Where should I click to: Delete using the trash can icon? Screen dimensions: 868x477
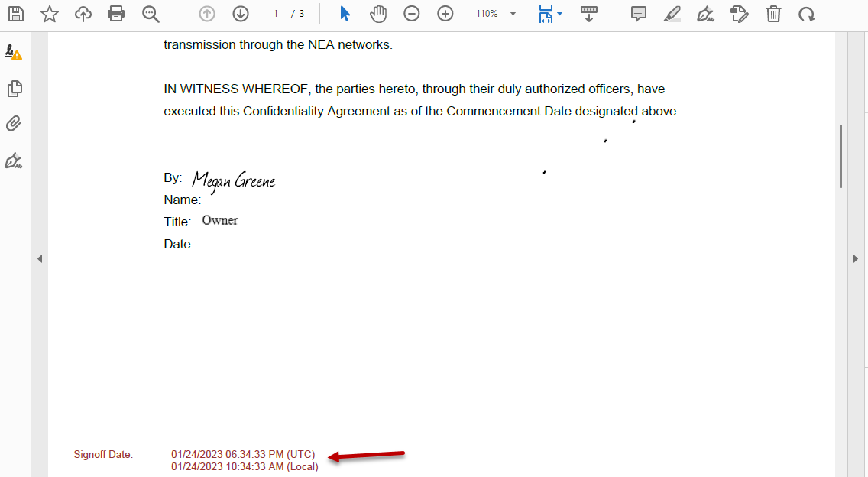(773, 14)
